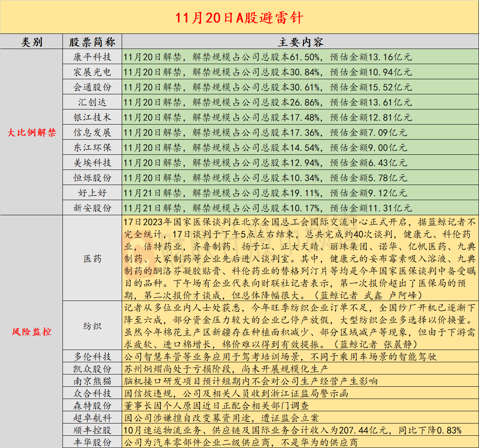Select stock name '汇创达'

pyautogui.click(x=92, y=102)
